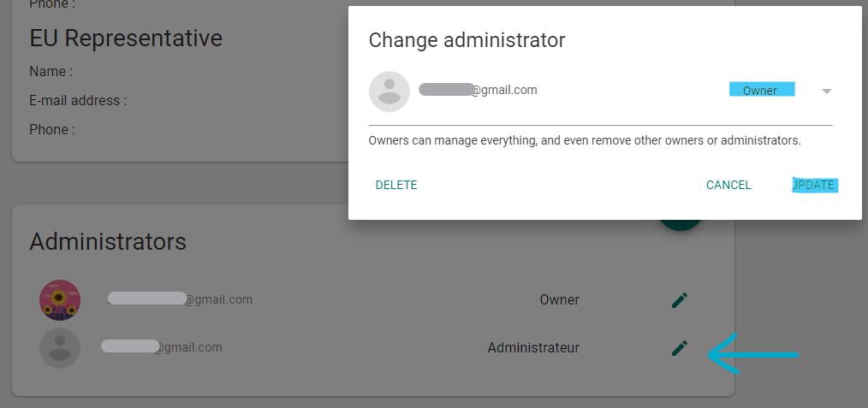Viewport: 868px width, 408px height.
Task: Select the email address in the dialog
Action: 478,90
